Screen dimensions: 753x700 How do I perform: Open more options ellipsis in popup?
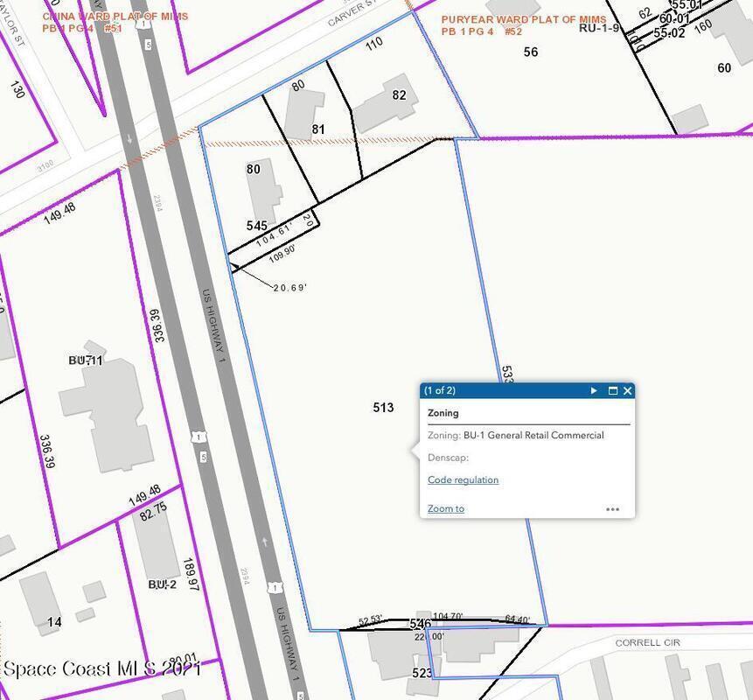click(612, 509)
